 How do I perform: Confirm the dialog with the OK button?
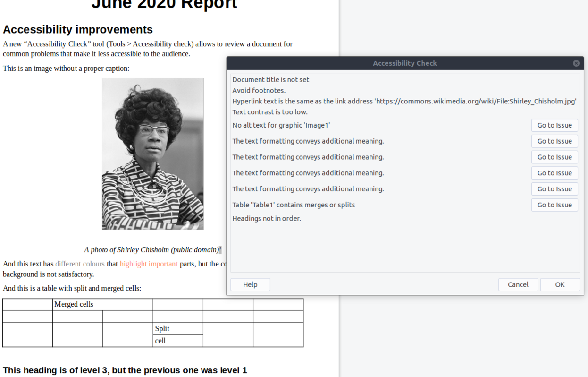(x=560, y=284)
